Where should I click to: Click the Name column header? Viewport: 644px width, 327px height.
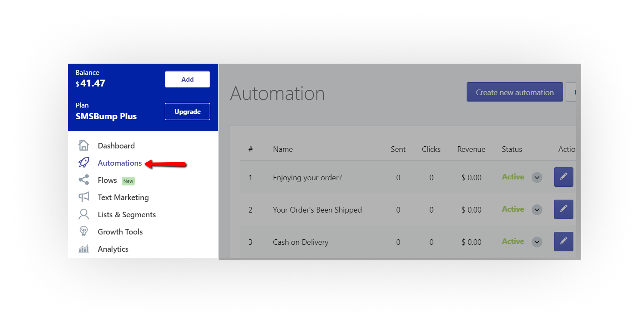(283, 149)
